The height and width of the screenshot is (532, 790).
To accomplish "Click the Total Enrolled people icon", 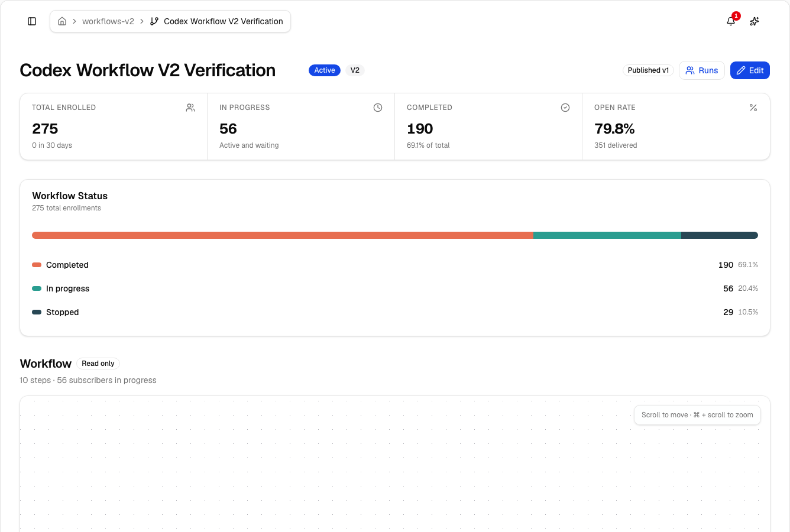I will pos(190,108).
